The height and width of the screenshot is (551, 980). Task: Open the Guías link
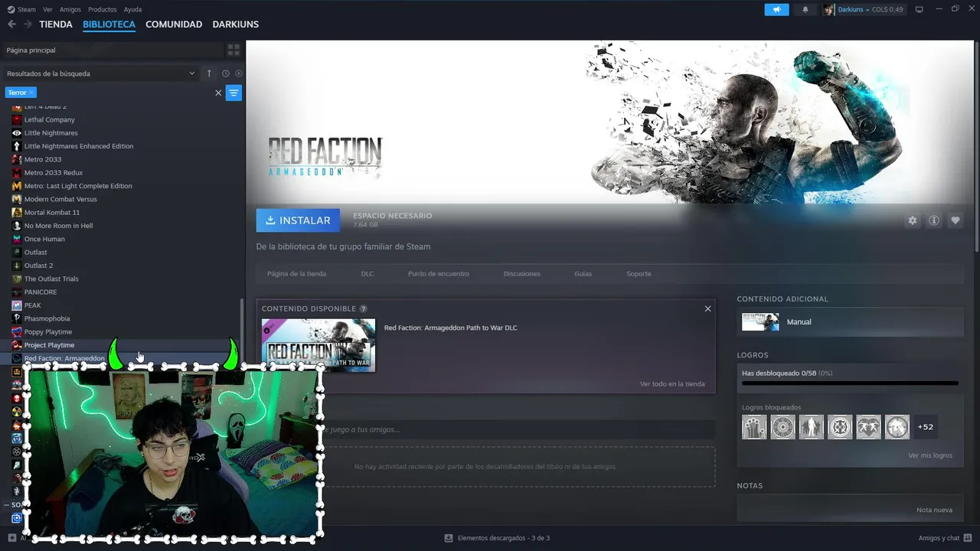click(583, 274)
